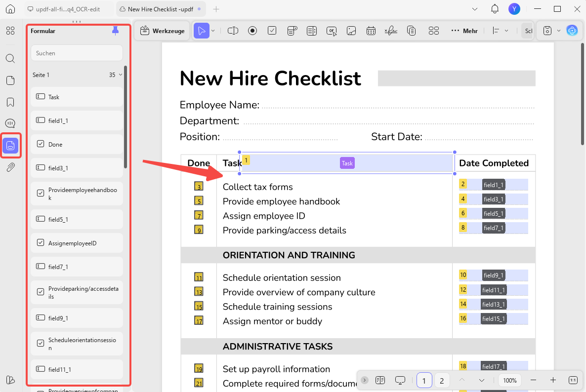This screenshot has width=586, height=392.
Task: Select the list box tool
Action: pyautogui.click(x=312, y=31)
